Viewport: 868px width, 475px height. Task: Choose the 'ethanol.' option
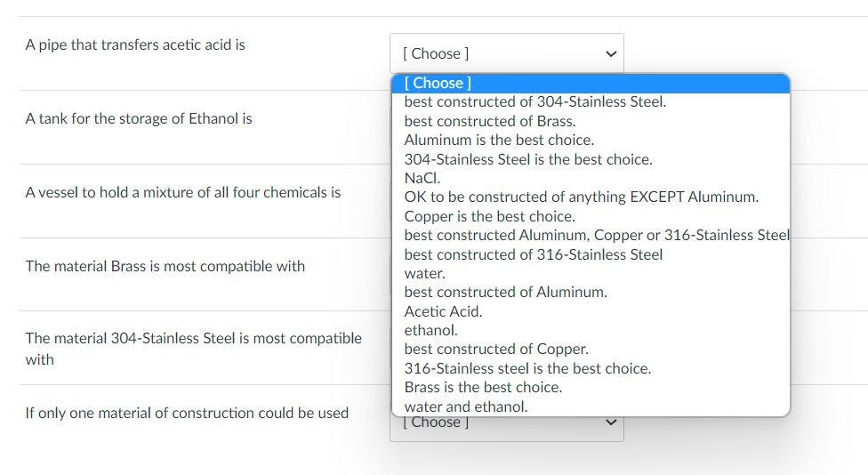430,330
